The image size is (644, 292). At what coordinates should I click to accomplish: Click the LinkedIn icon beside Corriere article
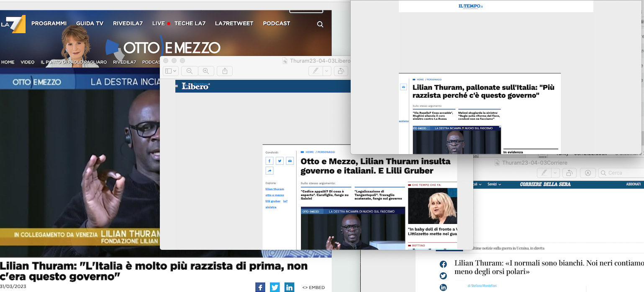pos(443,287)
